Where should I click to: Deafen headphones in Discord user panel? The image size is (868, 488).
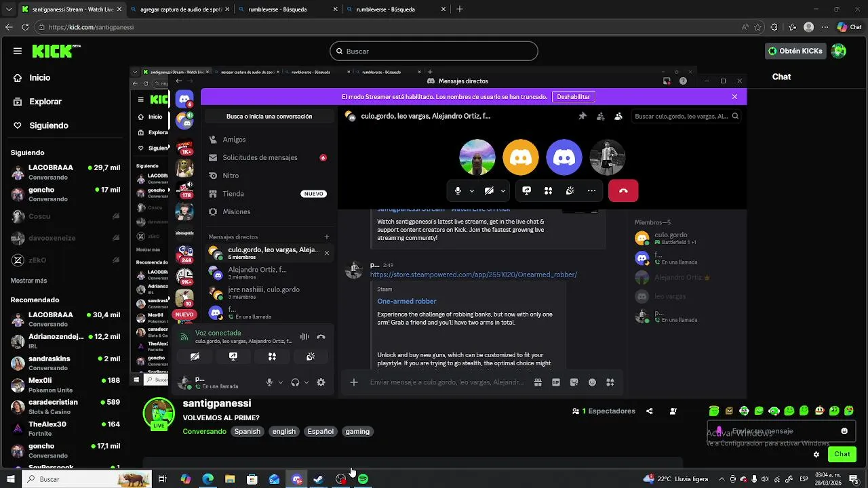295,382
